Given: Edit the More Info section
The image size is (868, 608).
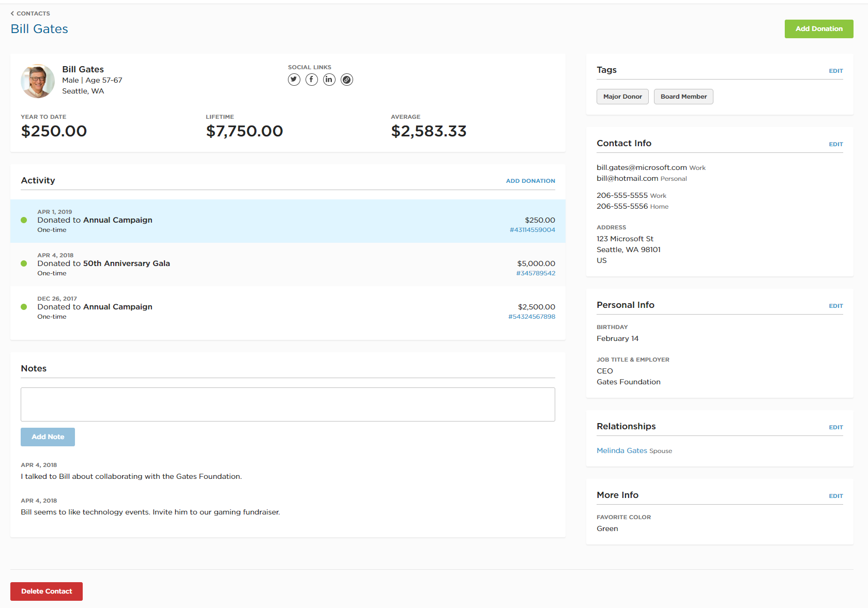Looking at the screenshot, I should pos(835,496).
